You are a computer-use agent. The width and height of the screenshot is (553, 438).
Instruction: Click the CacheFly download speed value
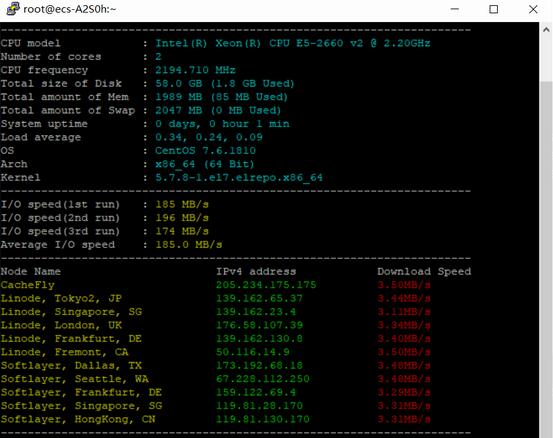(x=404, y=285)
